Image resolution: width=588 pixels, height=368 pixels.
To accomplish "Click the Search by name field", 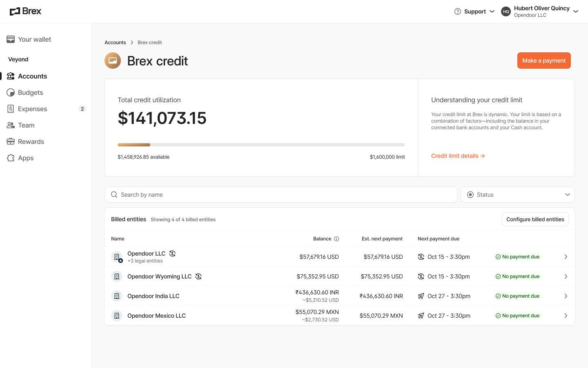I will [281, 195].
